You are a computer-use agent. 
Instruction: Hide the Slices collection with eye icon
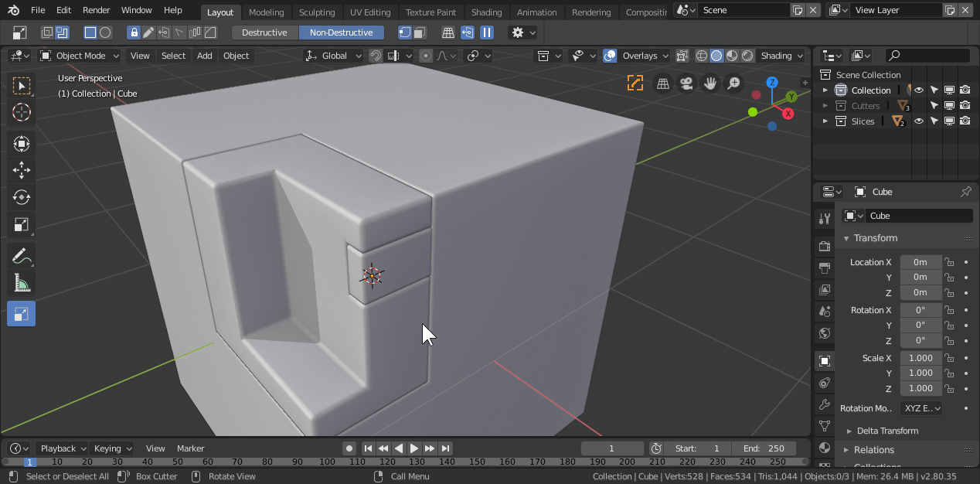coord(919,121)
